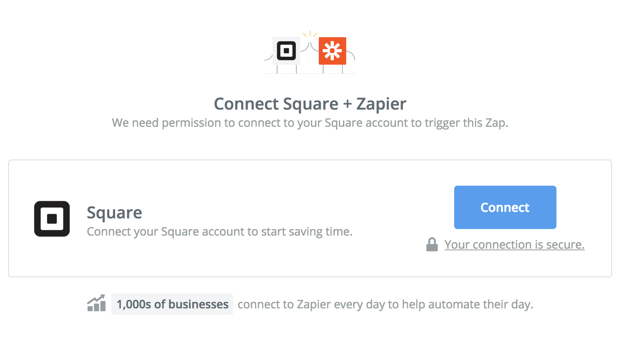Click the rising bar chart icon
Screen dimensions: 626x364
(97, 303)
